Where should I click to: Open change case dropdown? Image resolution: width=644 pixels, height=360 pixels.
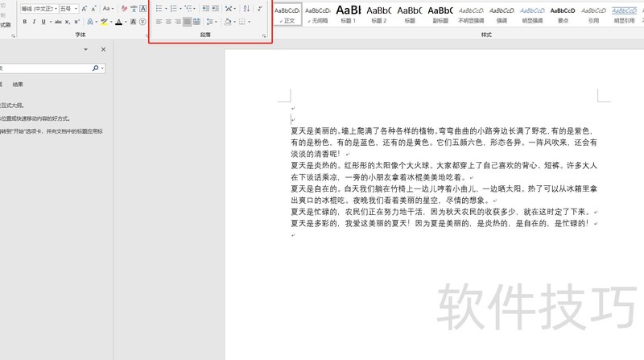coord(108,9)
